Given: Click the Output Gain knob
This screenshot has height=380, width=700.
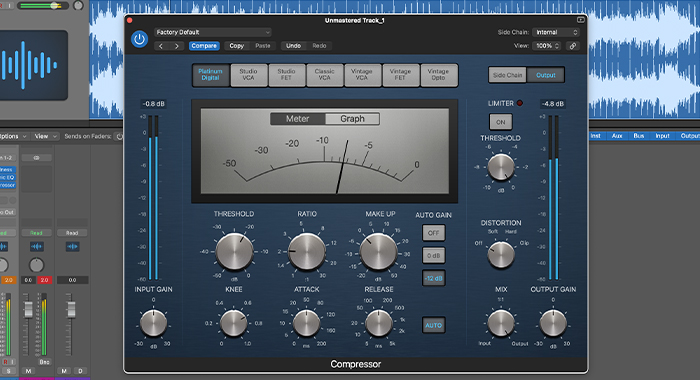Looking at the screenshot, I should [x=553, y=323].
